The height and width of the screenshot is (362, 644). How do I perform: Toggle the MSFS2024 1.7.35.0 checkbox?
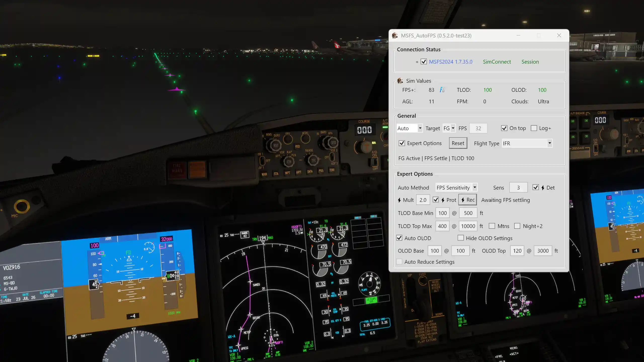click(424, 62)
